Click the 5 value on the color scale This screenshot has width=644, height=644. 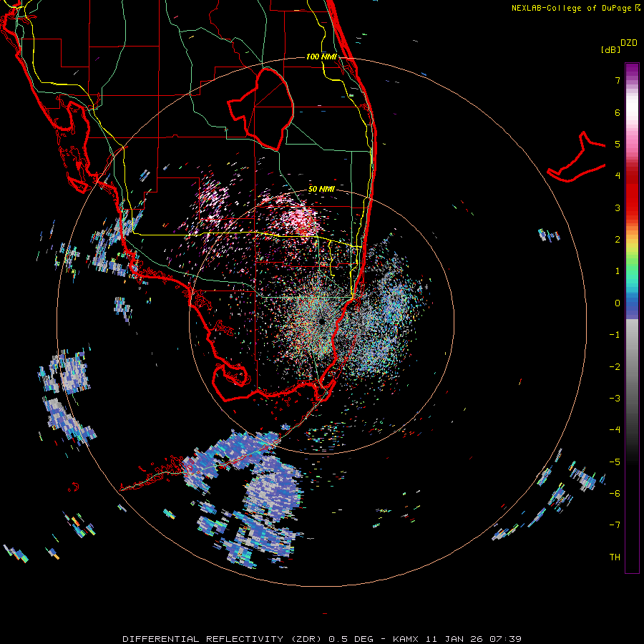(618, 145)
